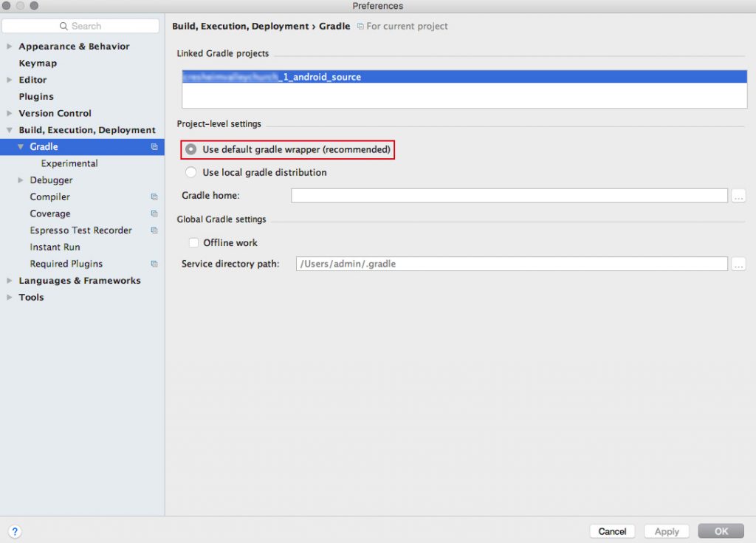Click the project-level icon beside Coverage
Viewport: 756px width, 543px height.
(154, 214)
